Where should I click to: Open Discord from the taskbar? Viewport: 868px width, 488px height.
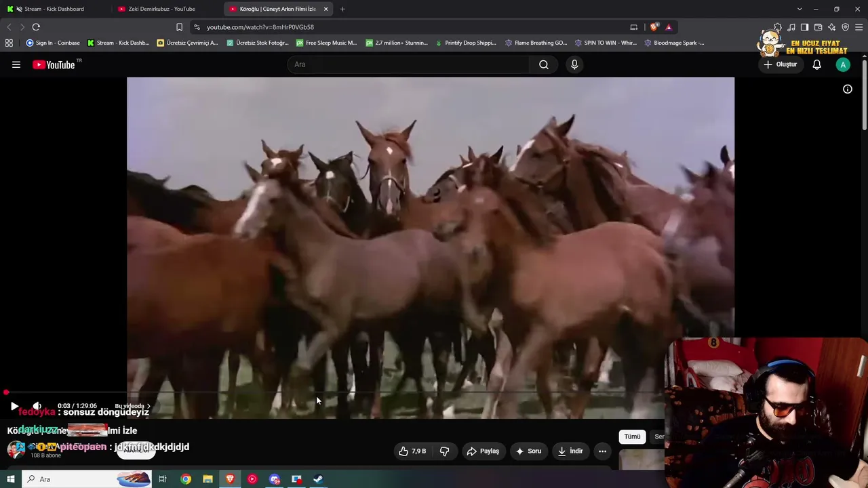275,479
